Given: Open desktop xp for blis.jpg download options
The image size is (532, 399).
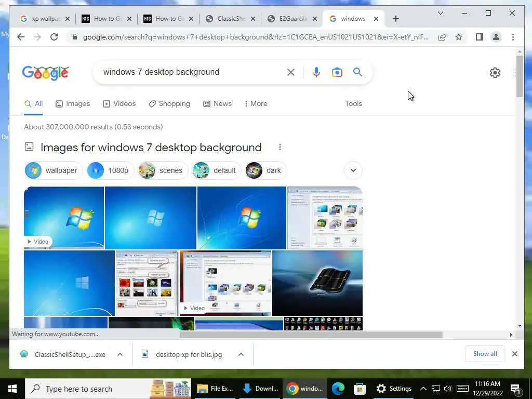Looking at the screenshot, I should click(x=241, y=354).
